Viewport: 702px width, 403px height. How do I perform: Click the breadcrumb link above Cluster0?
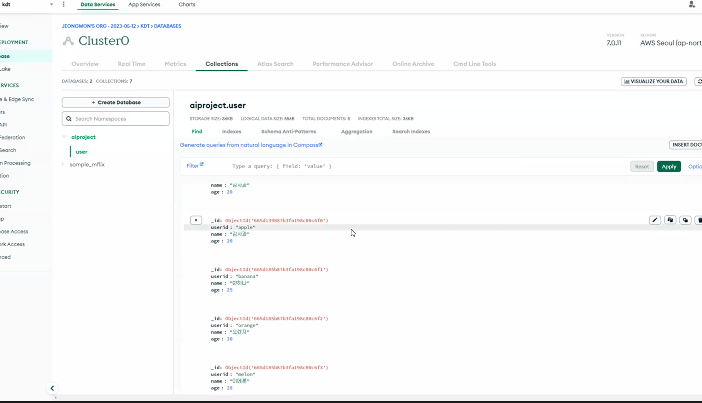[x=121, y=26]
